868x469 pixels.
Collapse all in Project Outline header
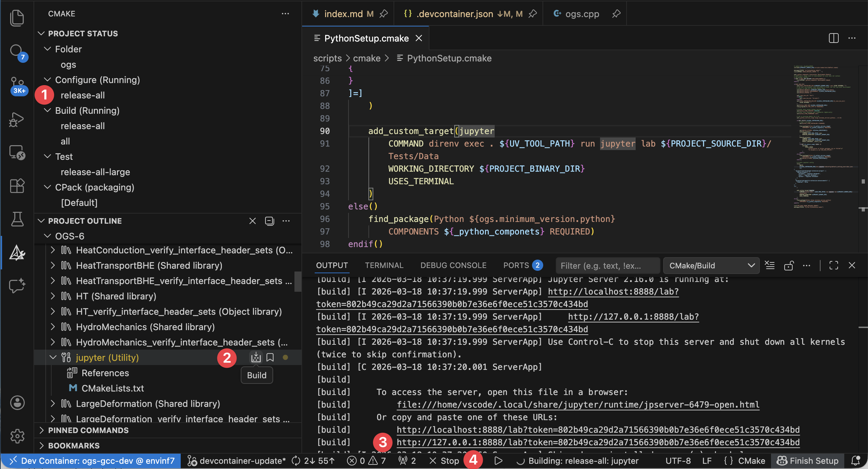point(269,221)
